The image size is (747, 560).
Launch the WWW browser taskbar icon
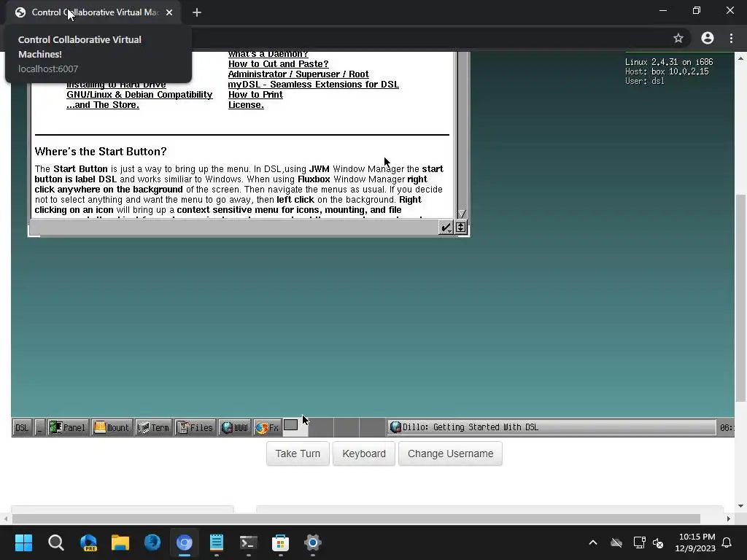[x=235, y=427]
